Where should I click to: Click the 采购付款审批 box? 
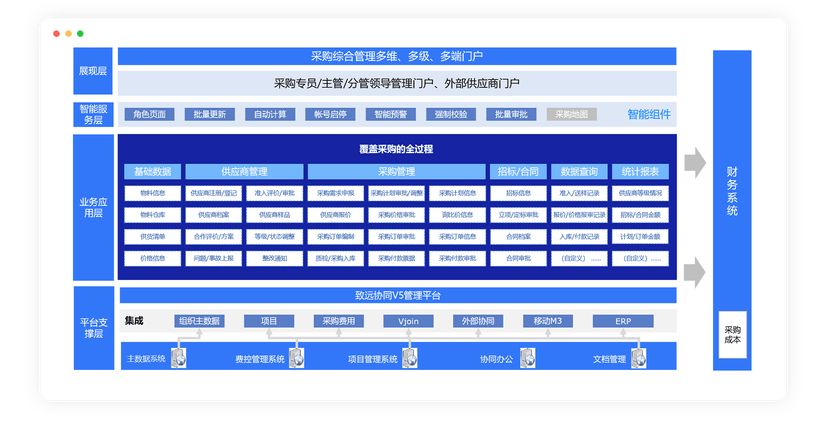coord(457,258)
